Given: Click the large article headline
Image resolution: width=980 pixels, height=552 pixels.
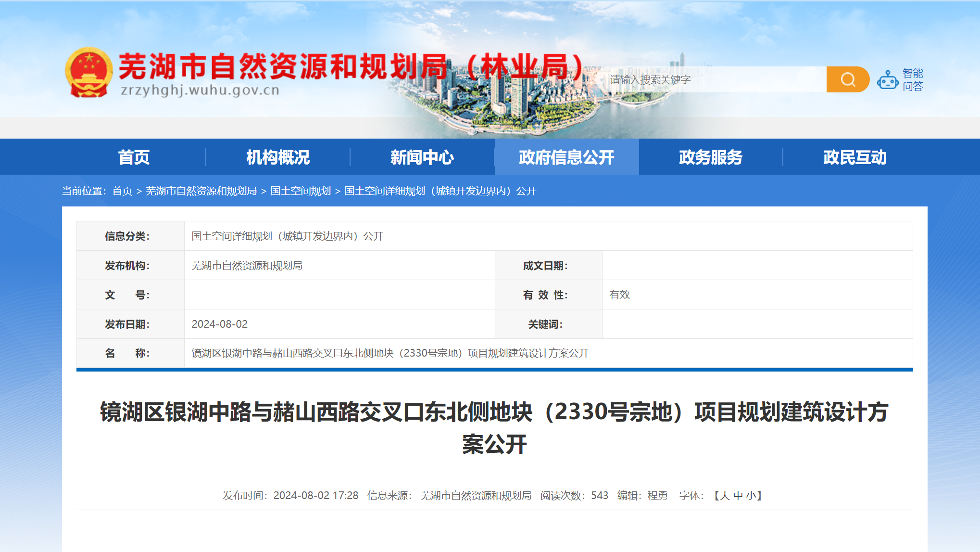Looking at the screenshot, I should [494, 428].
